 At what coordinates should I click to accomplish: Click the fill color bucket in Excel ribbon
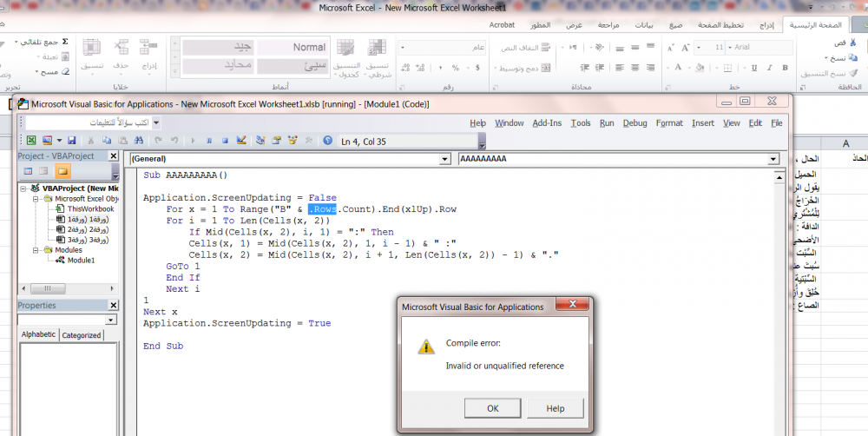700,68
